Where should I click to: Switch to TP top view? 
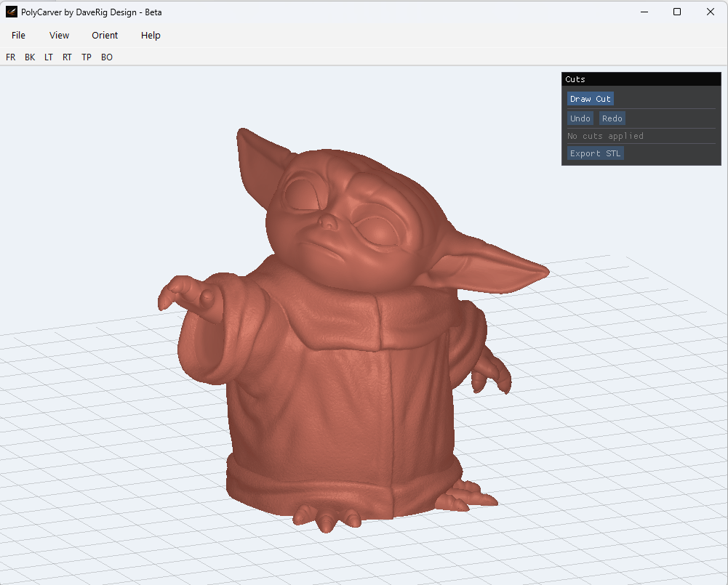[x=87, y=57]
